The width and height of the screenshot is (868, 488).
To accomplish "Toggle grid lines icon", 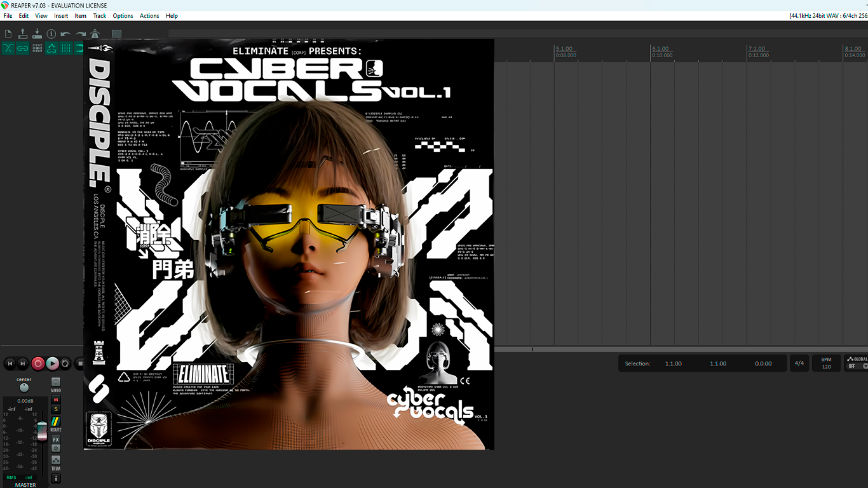I will click(x=65, y=48).
